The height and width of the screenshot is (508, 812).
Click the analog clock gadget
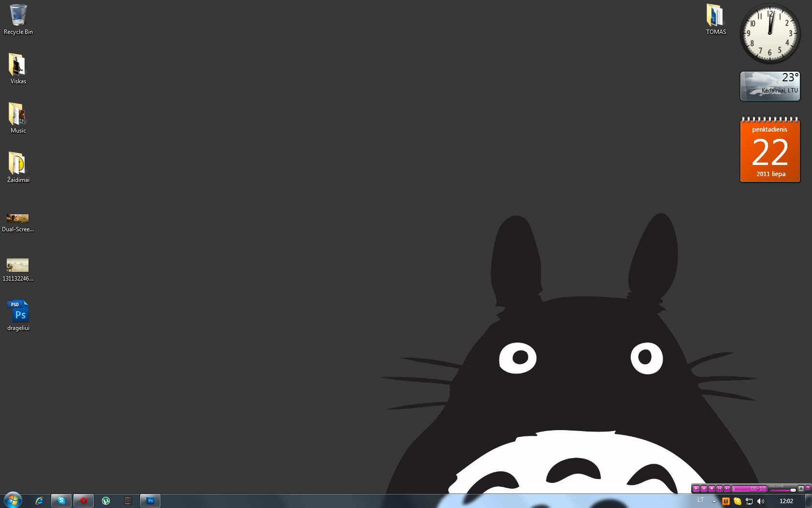click(x=770, y=33)
